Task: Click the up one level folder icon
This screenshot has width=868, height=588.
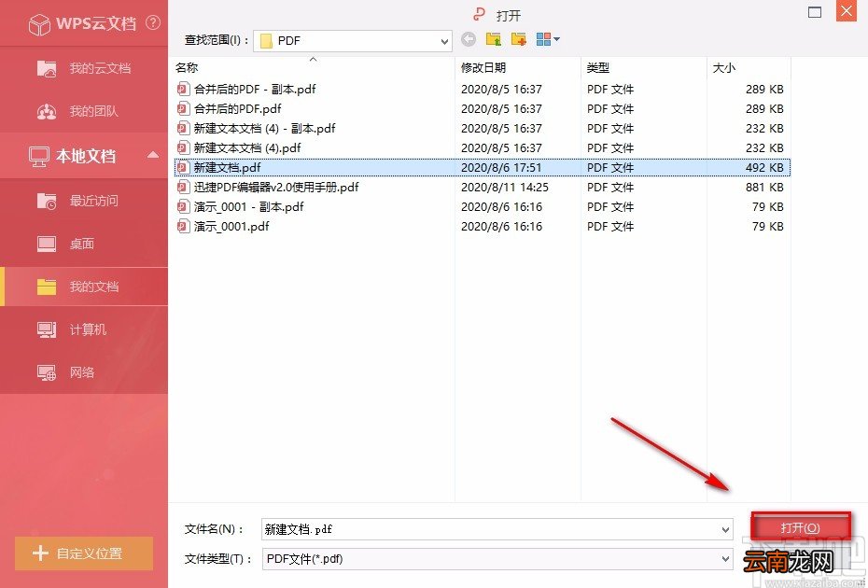Action: [x=493, y=39]
